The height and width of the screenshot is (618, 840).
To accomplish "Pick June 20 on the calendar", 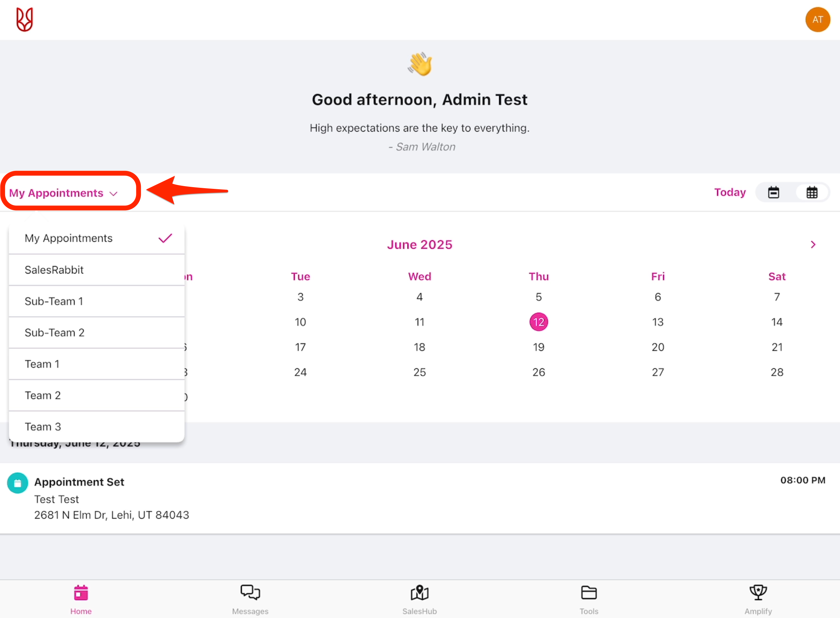I will pos(657,347).
